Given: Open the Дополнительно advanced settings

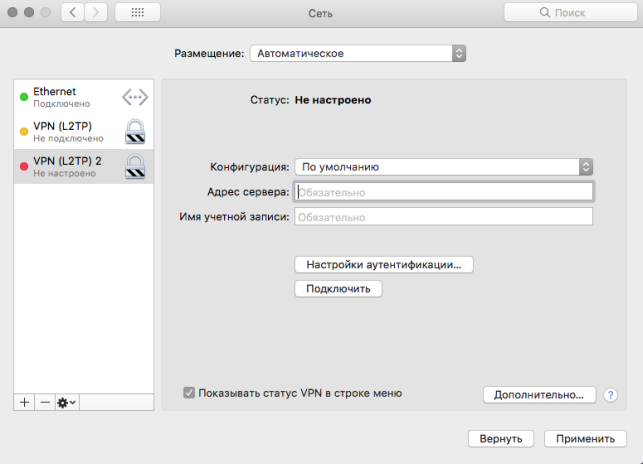Looking at the screenshot, I should tap(539, 395).
